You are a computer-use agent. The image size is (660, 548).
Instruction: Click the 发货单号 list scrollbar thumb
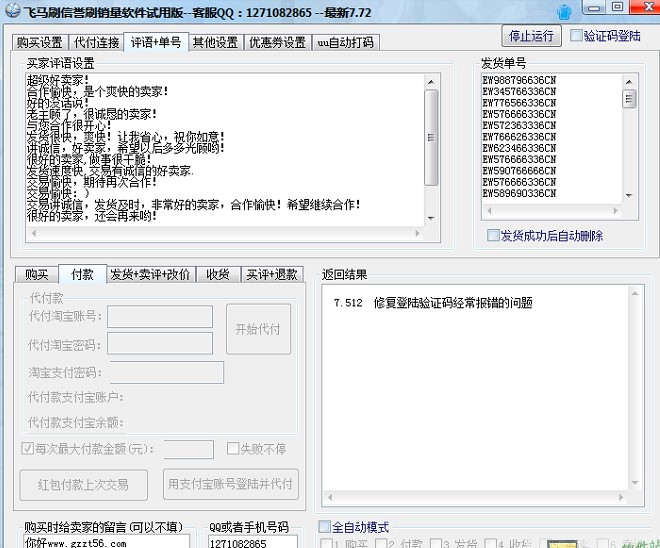click(x=629, y=98)
